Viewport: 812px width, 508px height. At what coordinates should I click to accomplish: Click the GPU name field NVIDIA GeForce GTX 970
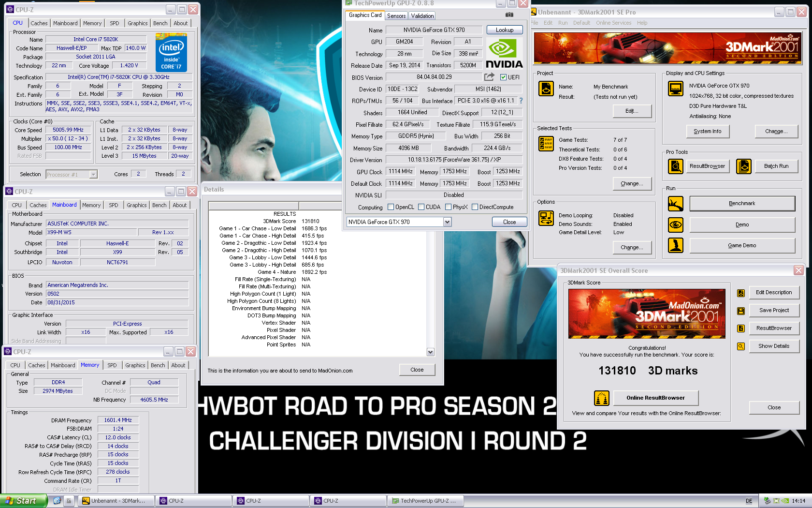pos(434,30)
